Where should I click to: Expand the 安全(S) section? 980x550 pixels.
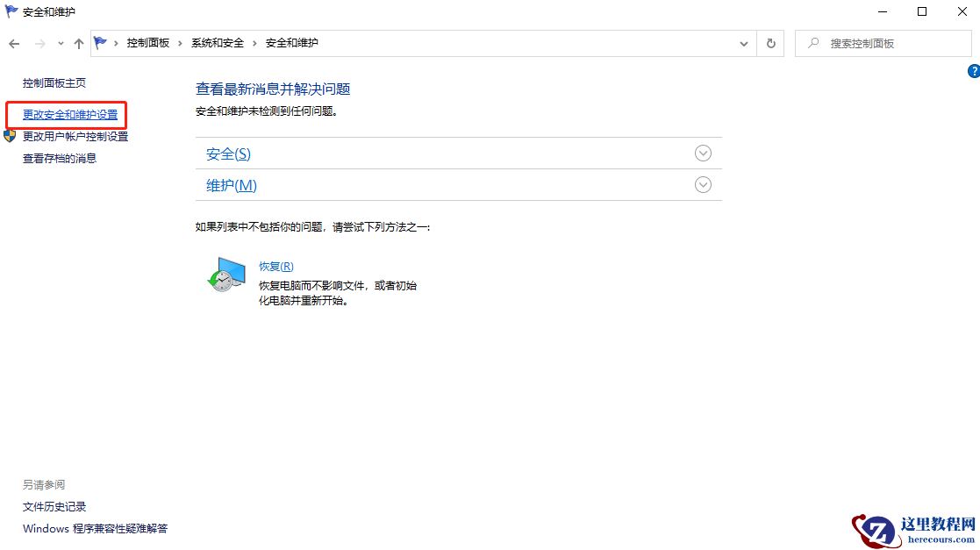click(703, 153)
